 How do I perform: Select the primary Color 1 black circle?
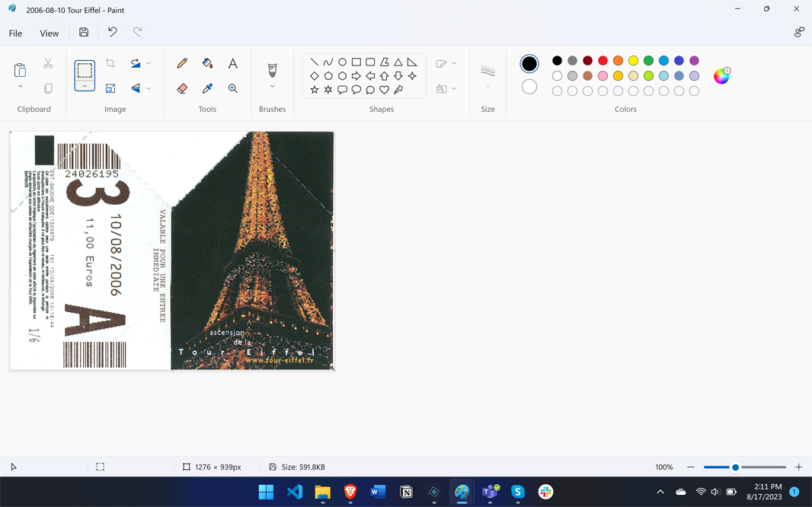coord(529,64)
